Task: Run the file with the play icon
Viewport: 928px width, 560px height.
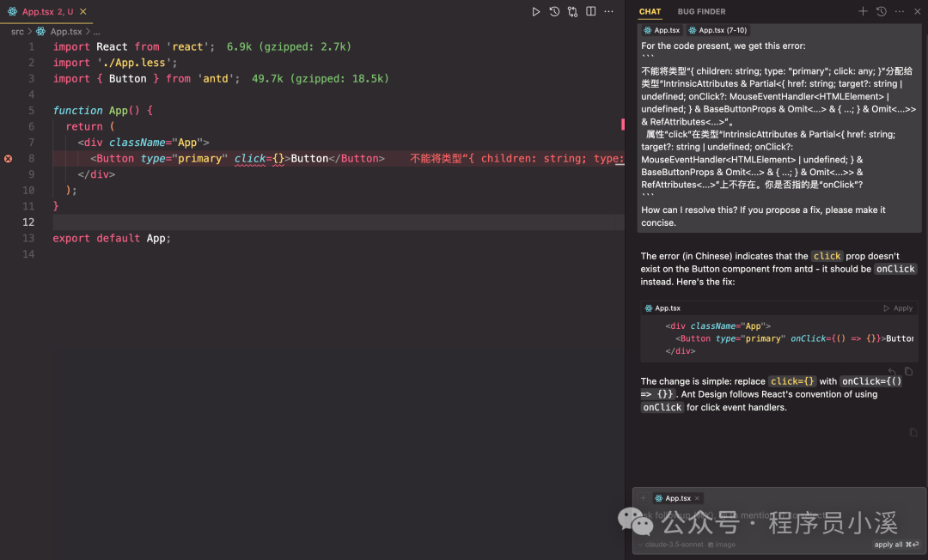Action: 535,12
